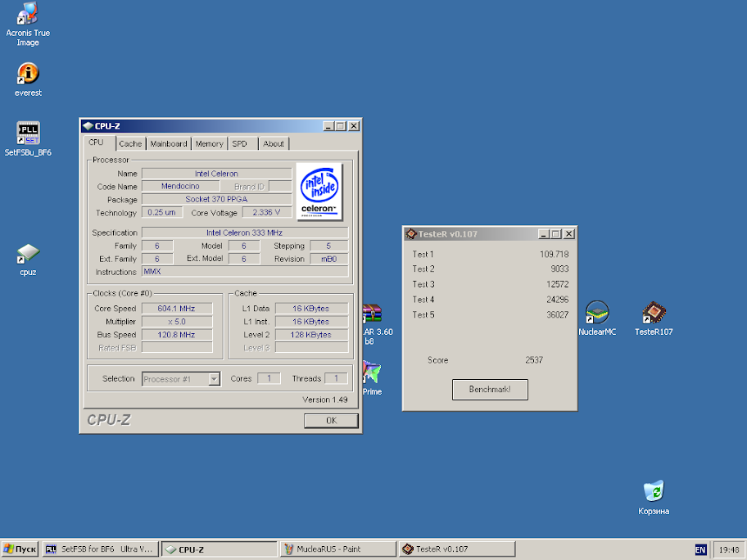Select the cpuz desktop shortcut
The width and height of the screenshot is (747, 560).
tap(28, 260)
